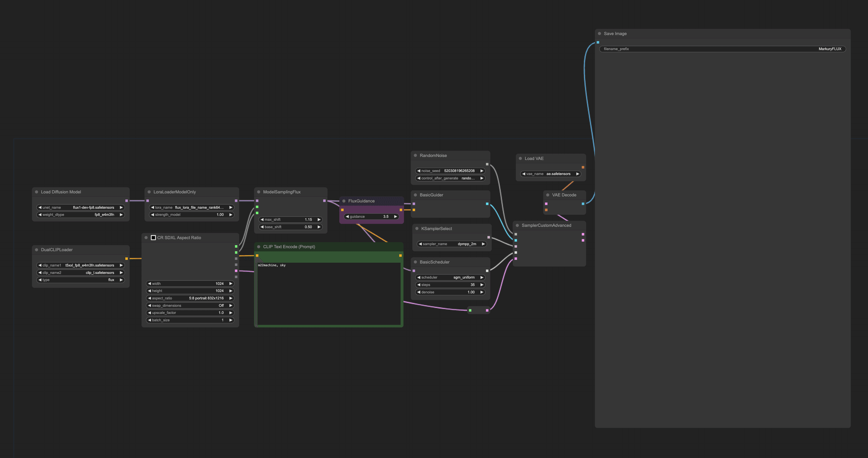Collapse the LoraLoaderModelOnly node via its title dot

pos(149,192)
